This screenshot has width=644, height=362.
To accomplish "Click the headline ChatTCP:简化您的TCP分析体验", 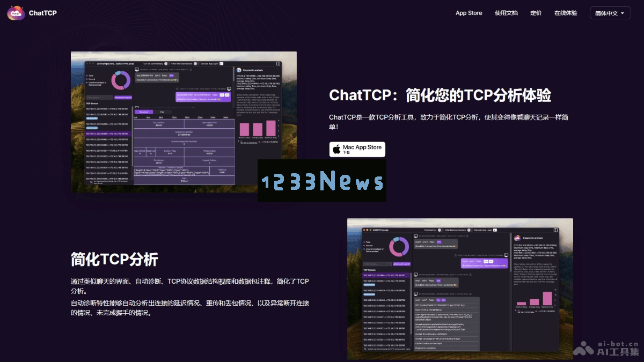I will (440, 95).
